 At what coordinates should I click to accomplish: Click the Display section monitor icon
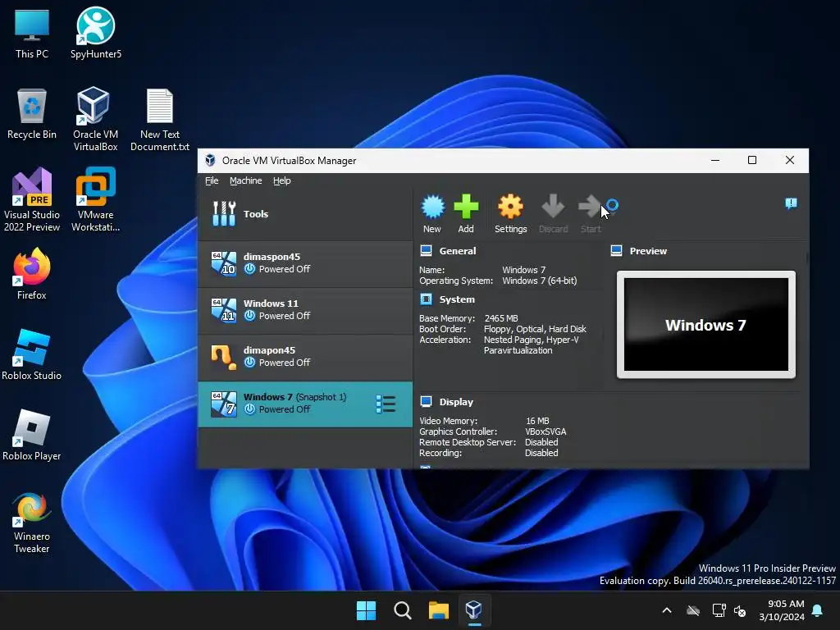426,402
